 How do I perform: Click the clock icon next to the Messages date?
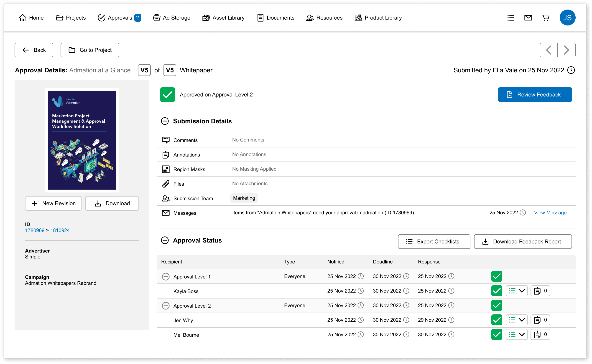(x=522, y=212)
